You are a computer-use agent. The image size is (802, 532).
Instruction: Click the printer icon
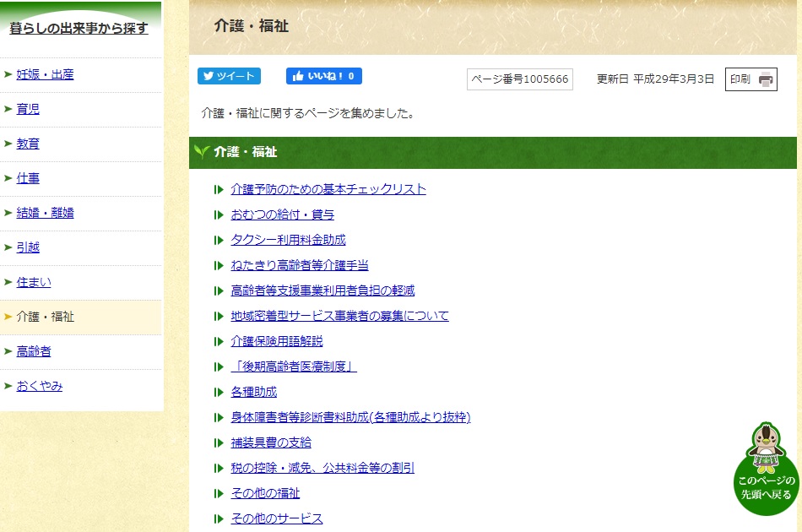(765, 79)
